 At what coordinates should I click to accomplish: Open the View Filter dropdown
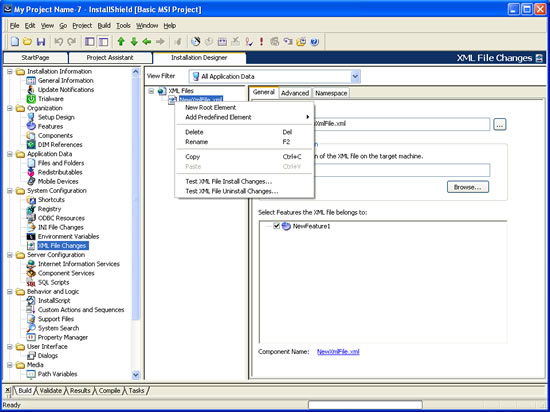tap(355, 76)
